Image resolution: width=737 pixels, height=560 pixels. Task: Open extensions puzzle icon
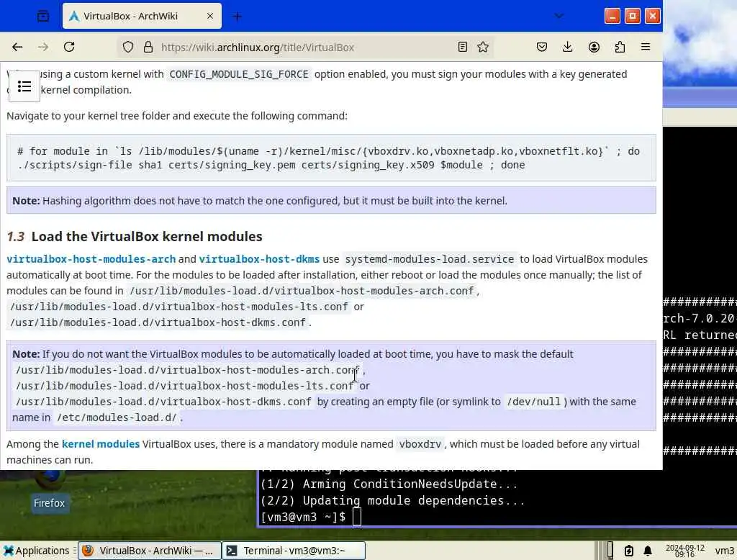620,47
